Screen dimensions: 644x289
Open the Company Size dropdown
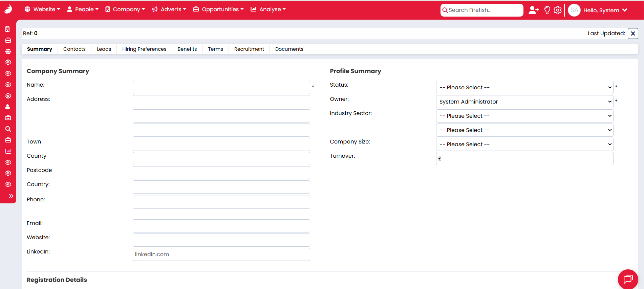(524, 144)
